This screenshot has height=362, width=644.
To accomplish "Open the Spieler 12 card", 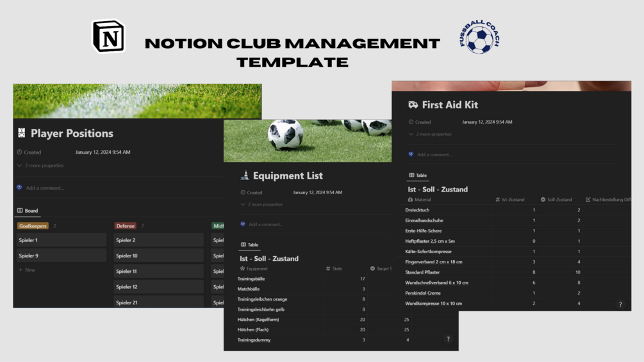I will pyautogui.click(x=158, y=286).
